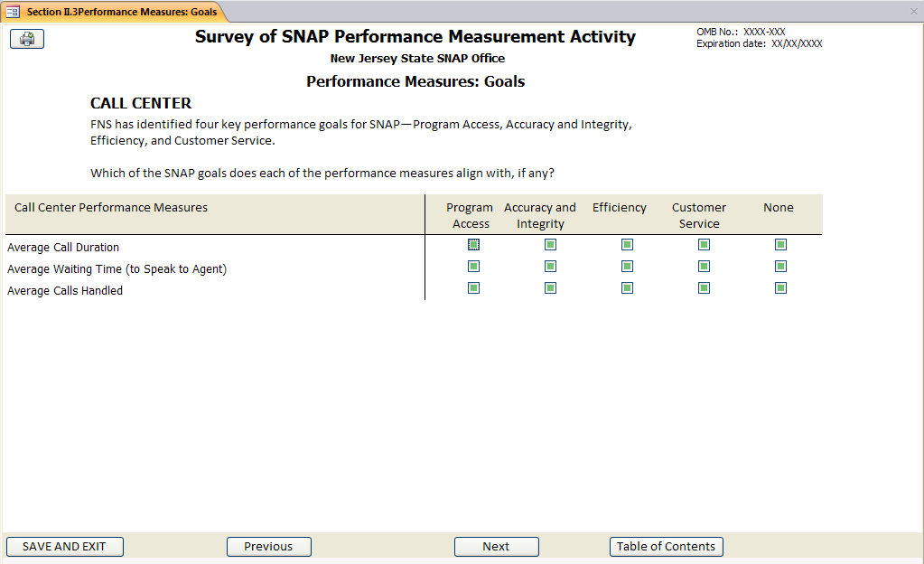
Task: Check Customer Service for Average Calls Handled
Action: pos(704,288)
